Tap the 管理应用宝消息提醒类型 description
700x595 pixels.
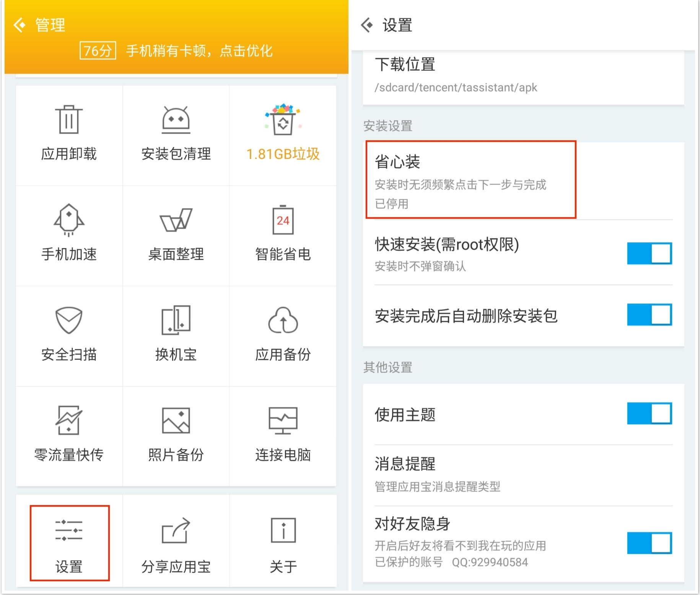tap(438, 486)
